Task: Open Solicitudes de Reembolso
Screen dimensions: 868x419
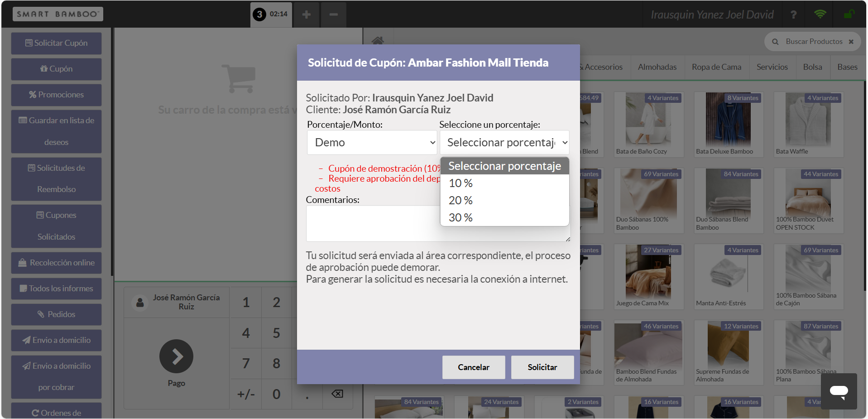Action: (x=56, y=178)
